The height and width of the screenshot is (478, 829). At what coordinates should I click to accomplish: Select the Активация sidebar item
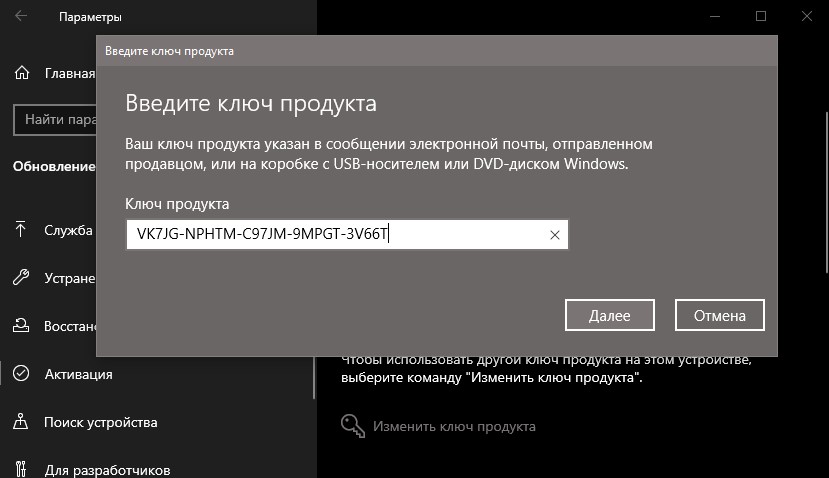click(78, 374)
